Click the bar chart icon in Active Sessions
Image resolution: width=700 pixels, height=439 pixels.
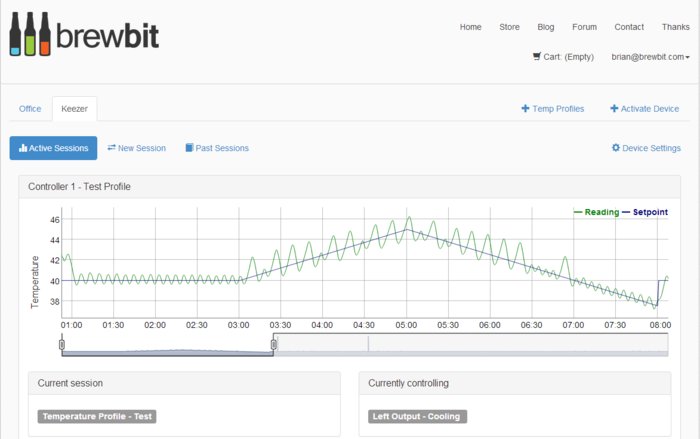tap(23, 148)
